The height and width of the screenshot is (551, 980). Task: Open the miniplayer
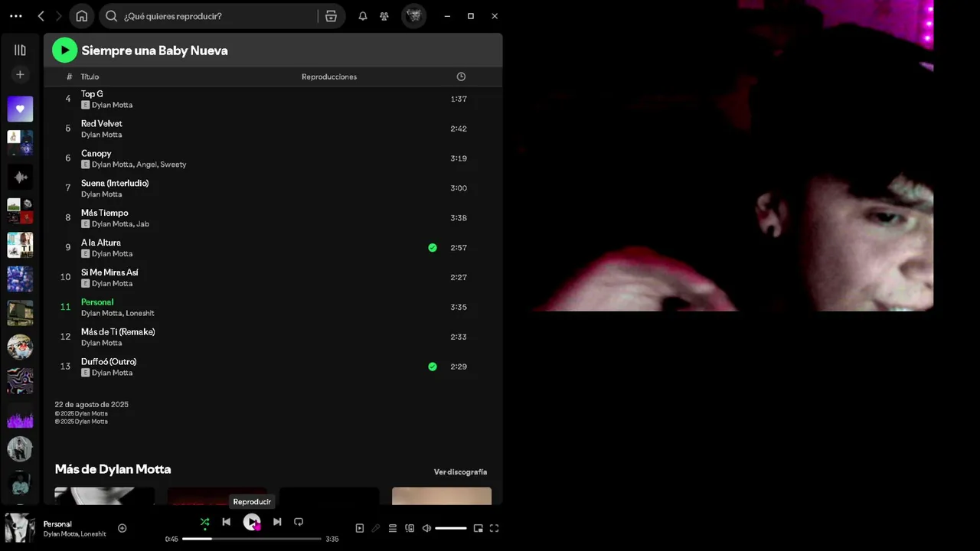[x=478, y=528]
